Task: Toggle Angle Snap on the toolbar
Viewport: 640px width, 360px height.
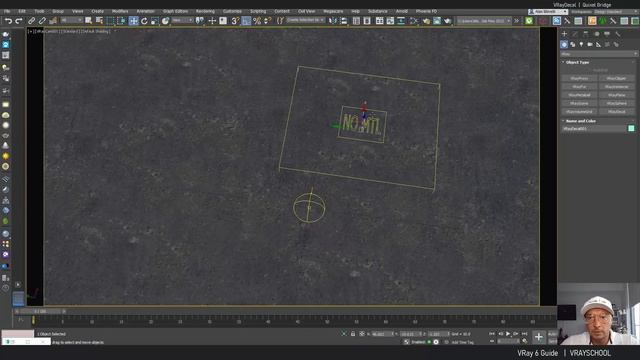Action: (x=246, y=21)
